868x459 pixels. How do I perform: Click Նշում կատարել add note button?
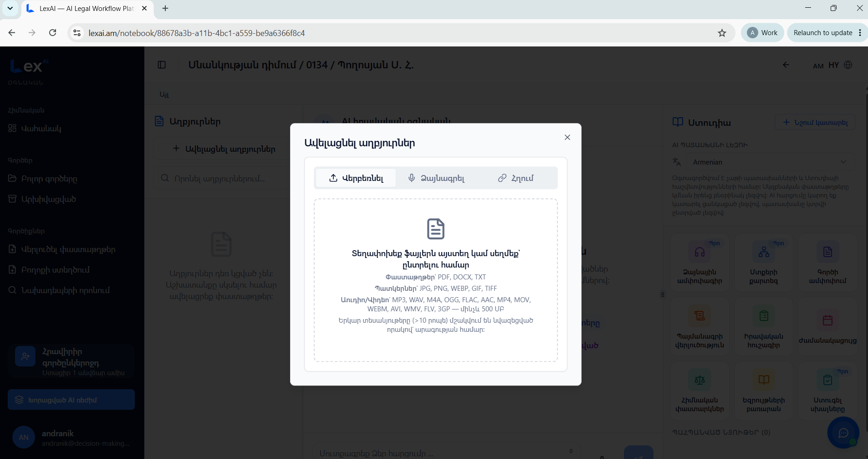(x=815, y=122)
